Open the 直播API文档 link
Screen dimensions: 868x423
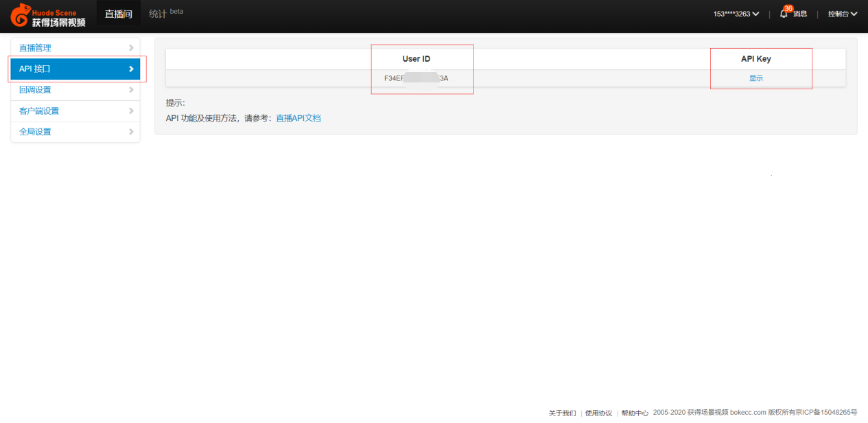coord(298,118)
